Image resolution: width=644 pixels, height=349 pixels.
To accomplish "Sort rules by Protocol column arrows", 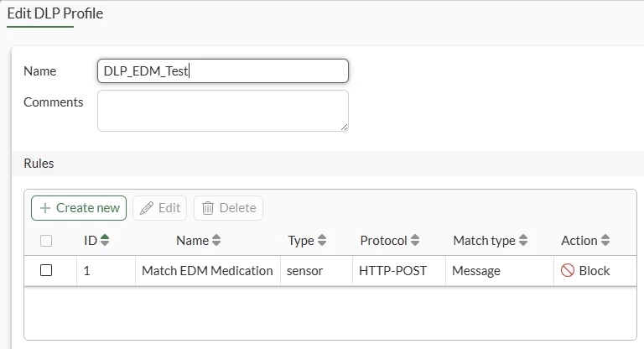I will [x=415, y=240].
